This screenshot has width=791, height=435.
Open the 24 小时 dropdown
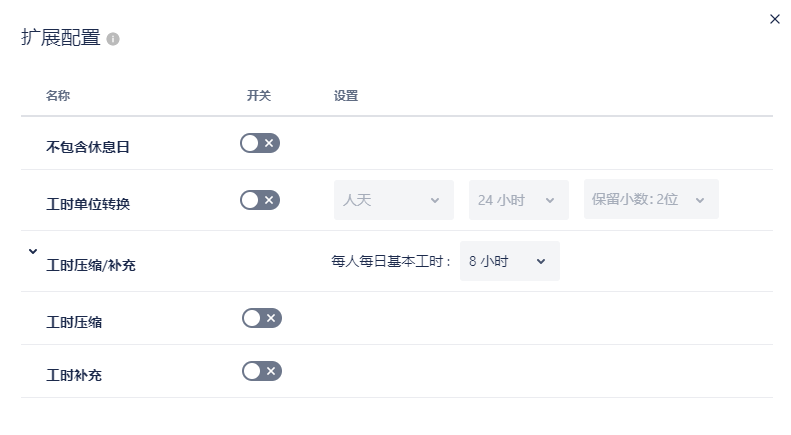518,200
